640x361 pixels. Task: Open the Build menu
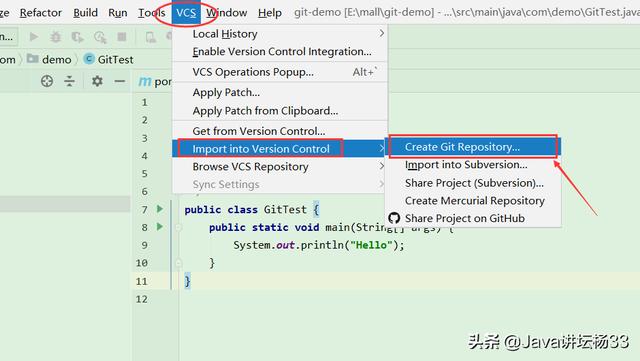point(85,13)
